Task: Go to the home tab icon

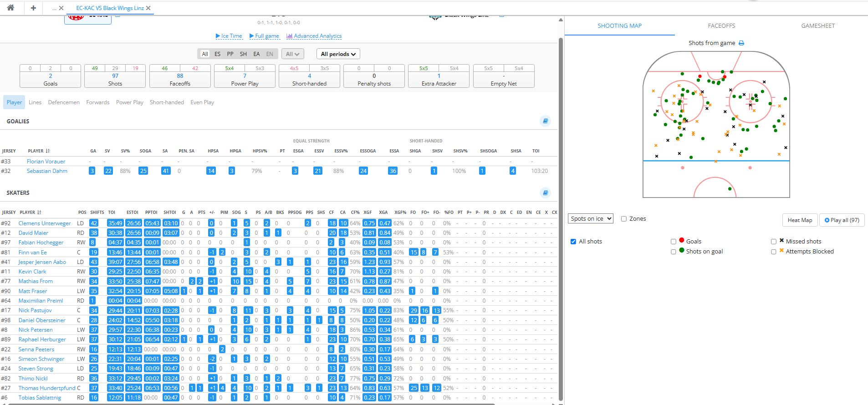Action: pos(10,8)
